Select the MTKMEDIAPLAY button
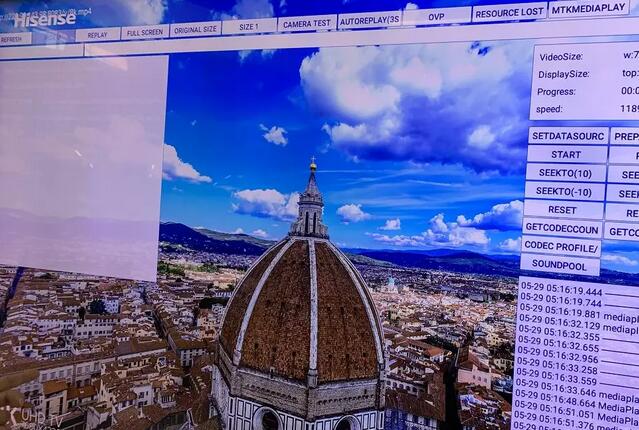This screenshot has width=639, height=430. (x=589, y=9)
